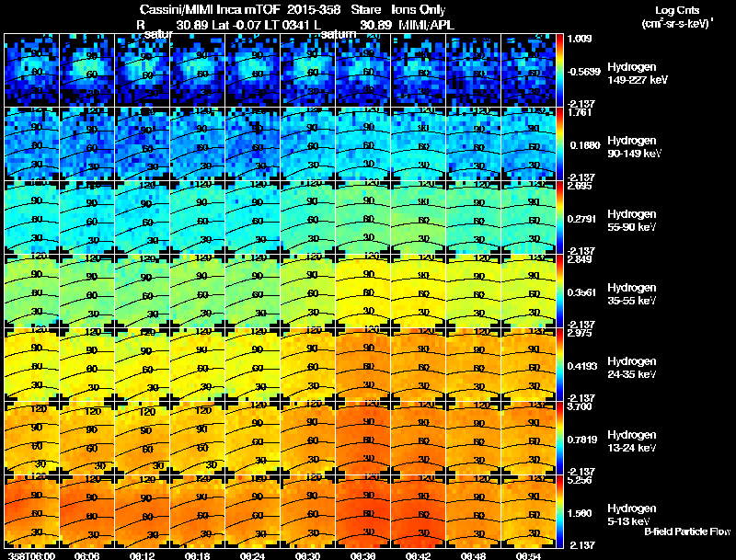Click the MIMI/APL credit text
736x560 pixels.
(x=426, y=26)
